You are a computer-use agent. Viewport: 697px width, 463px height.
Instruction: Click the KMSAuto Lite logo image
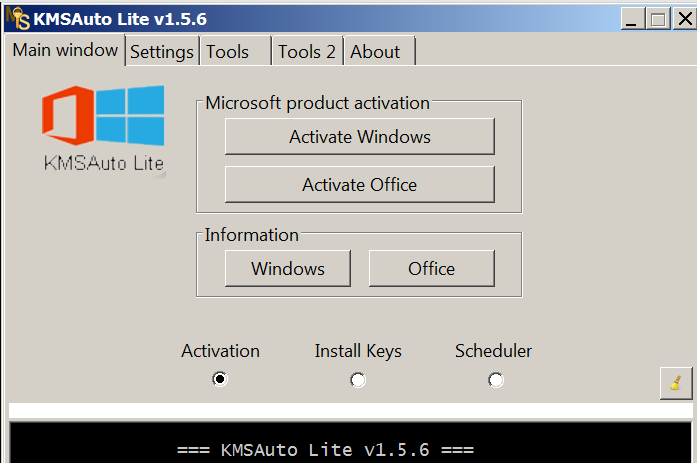[103, 128]
